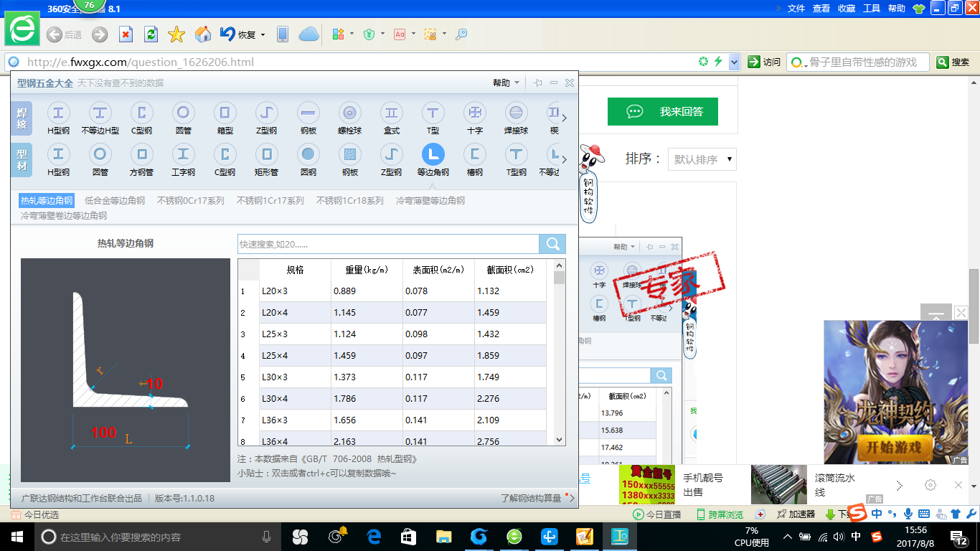Image resolution: width=980 pixels, height=551 pixels.
Task: Select welded Z型钢 icon in 焊接 row
Action: pyautogui.click(x=267, y=113)
